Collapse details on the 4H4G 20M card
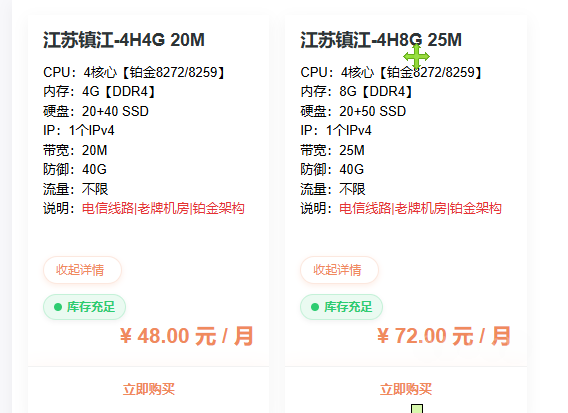568x413 pixels. (x=82, y=270)
